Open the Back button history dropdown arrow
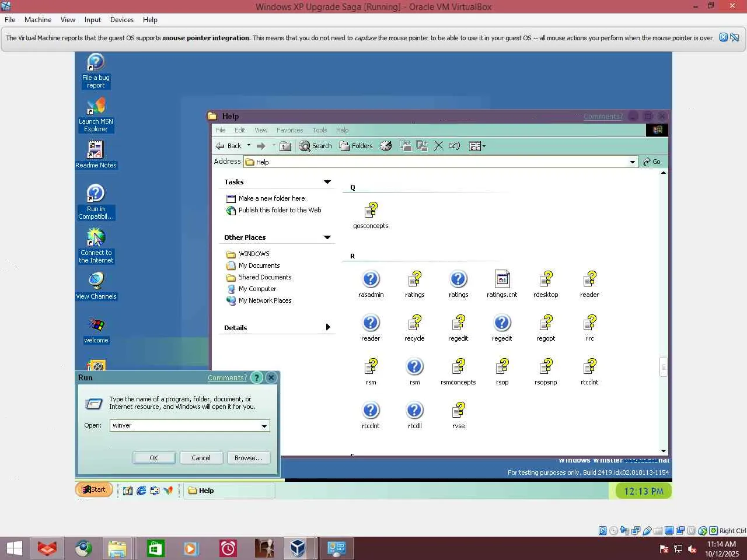The height and width of the screenshot is (560, 747). [x=249, y=146]
